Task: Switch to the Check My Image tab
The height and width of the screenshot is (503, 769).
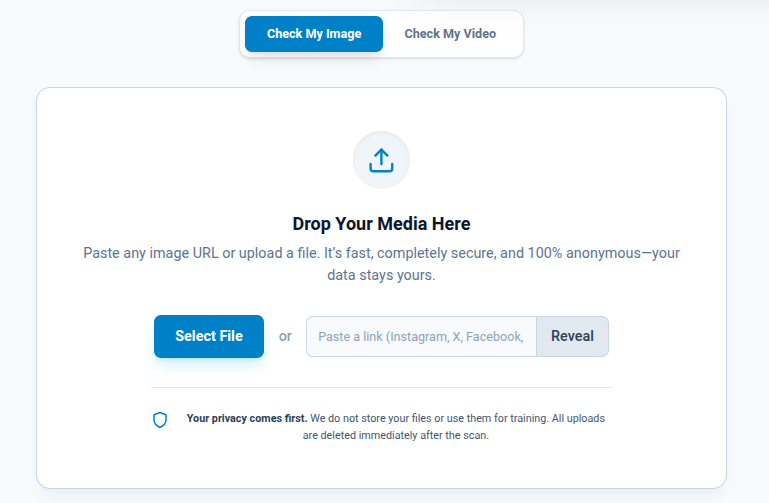Action: click(x=314, y=34)
